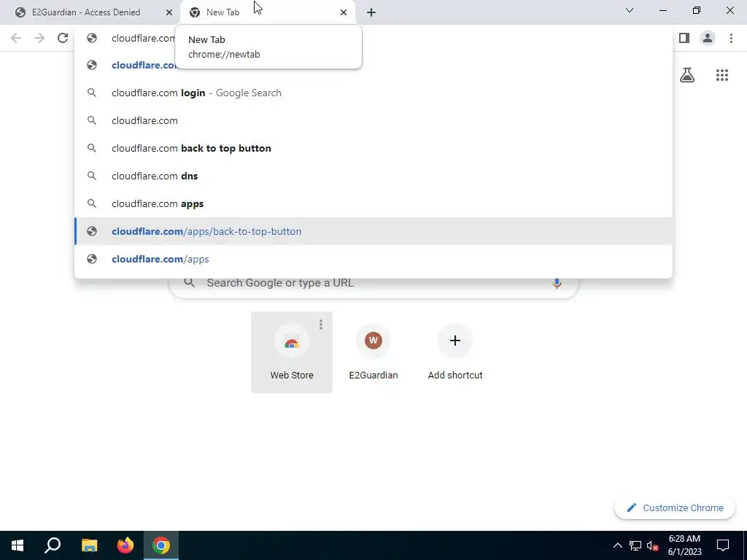The width and height of the screenshot is (747, 560).
Task: Click the muted volume tray icon
Action: (x=653, y=545)
